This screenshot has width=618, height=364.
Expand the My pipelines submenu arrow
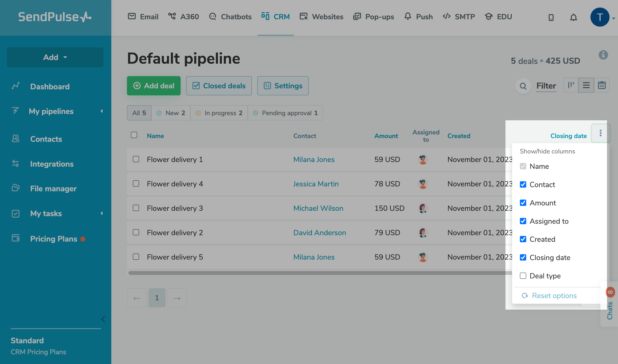pos(102,111)
